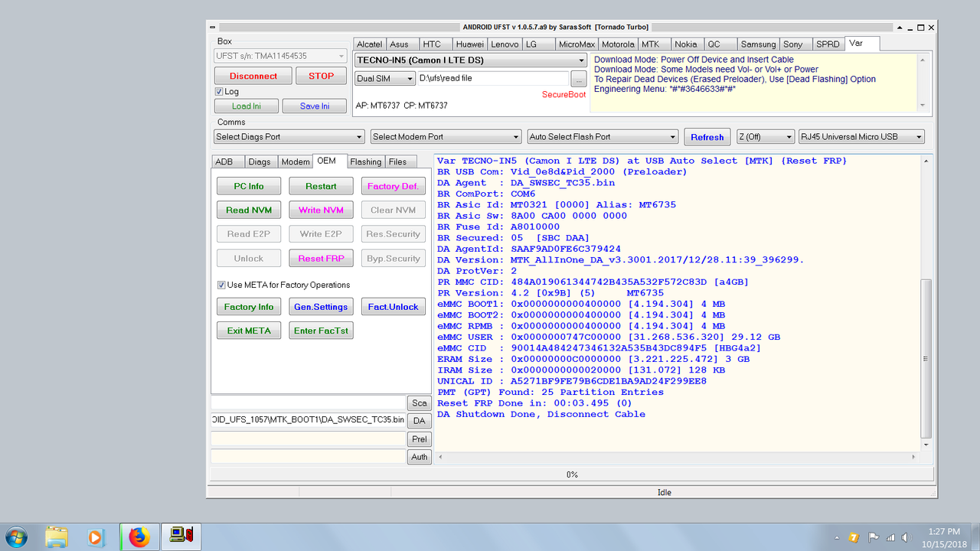980x551 pixels.
Task: Click the log horizontal scrollbar
Action: click(677, 457)
